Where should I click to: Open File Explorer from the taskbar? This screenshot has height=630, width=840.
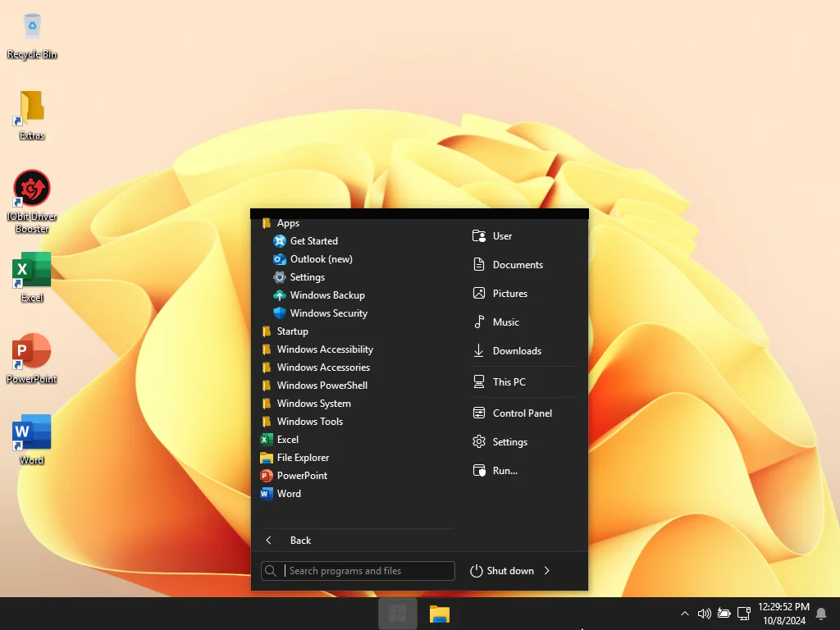click(x=440, y=614)
